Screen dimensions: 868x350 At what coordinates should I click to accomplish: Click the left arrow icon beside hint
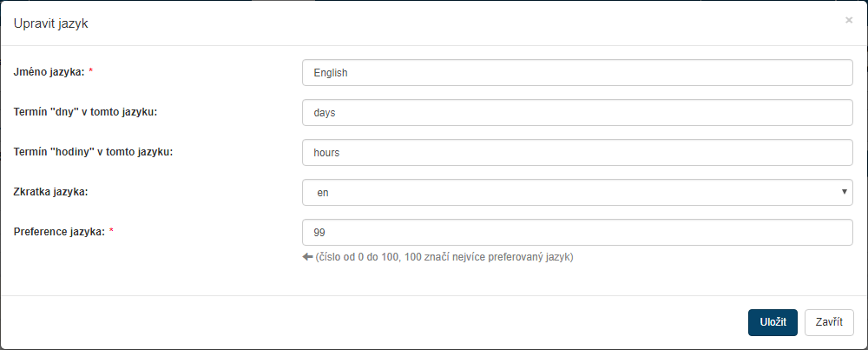[x=307, y=257]
